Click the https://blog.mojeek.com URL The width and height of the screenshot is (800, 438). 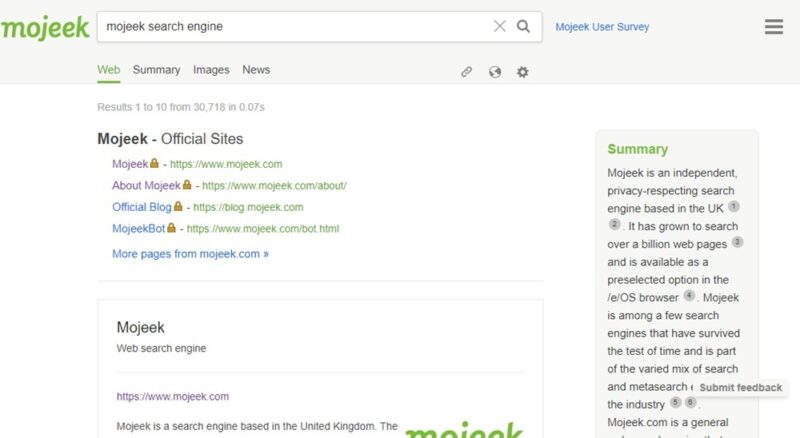coord(248,207)
